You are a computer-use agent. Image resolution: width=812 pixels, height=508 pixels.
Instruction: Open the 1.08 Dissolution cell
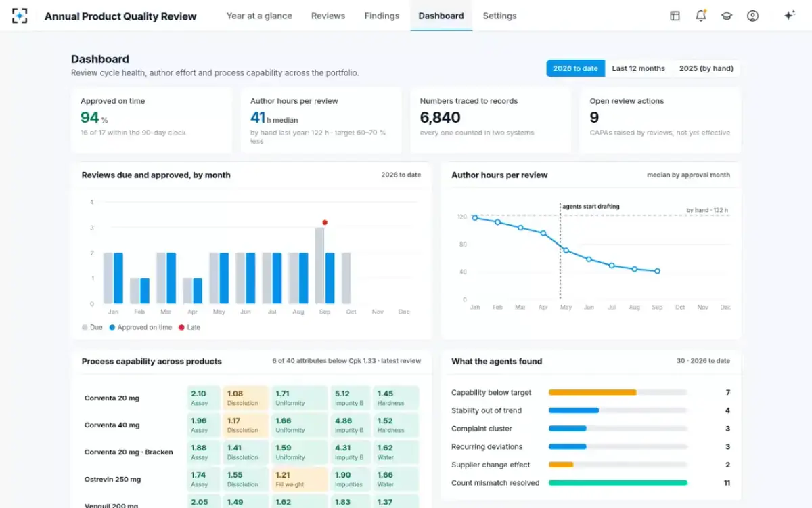coord(245,398)
